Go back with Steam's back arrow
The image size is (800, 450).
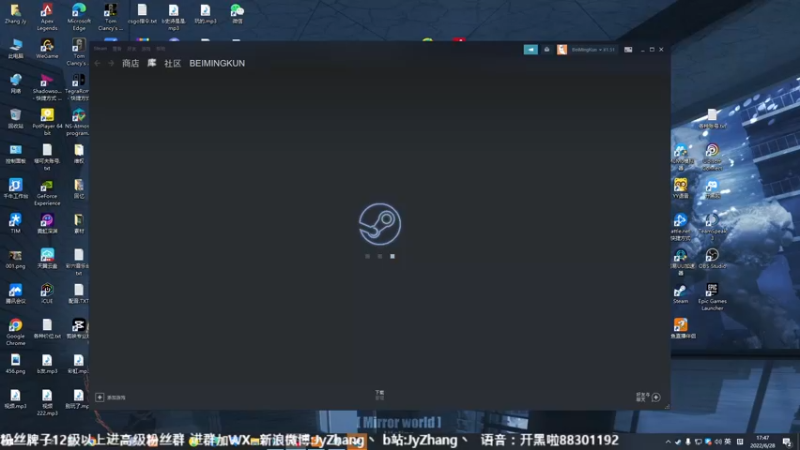97,63
